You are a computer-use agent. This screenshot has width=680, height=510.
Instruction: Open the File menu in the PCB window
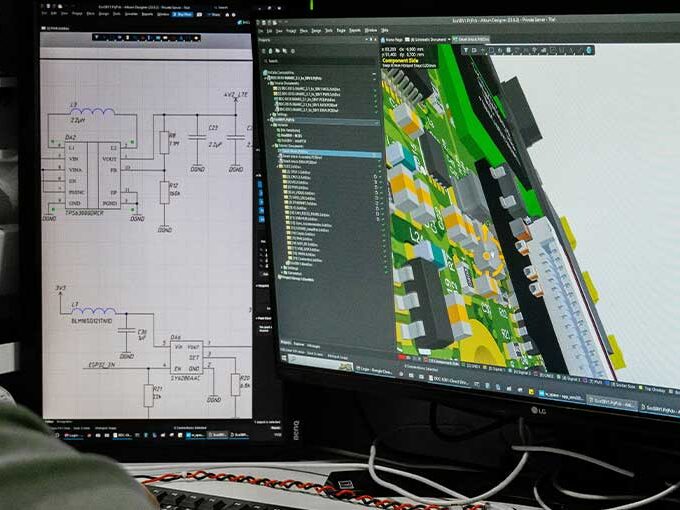click(261, 31)
